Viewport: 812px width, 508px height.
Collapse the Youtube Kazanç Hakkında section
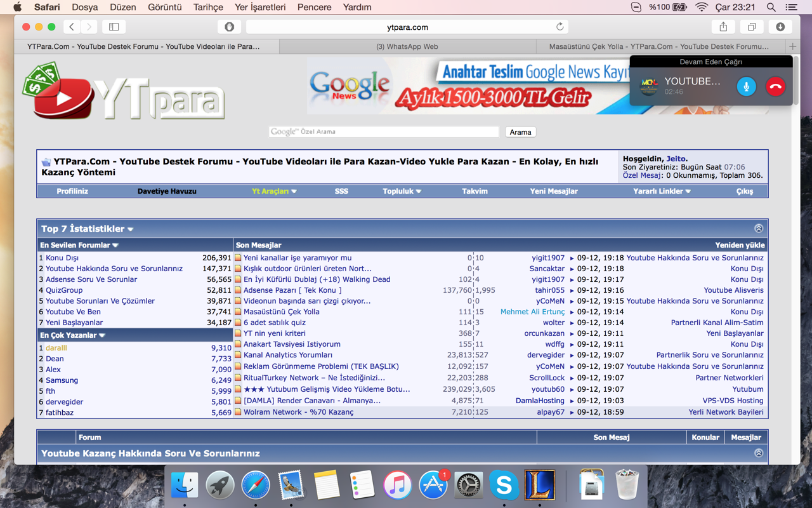758,453
